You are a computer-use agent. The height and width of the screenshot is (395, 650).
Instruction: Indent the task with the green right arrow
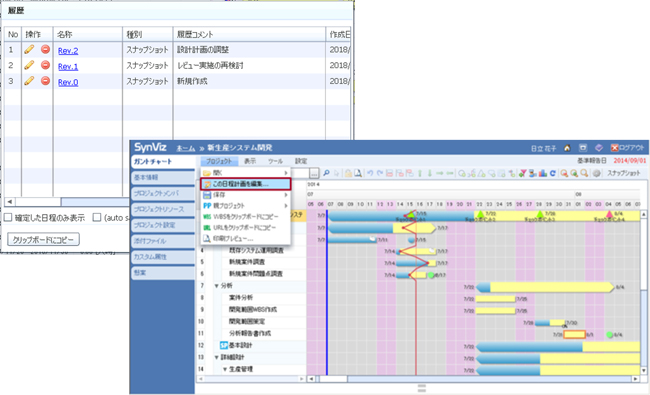[x=439, y=173]
